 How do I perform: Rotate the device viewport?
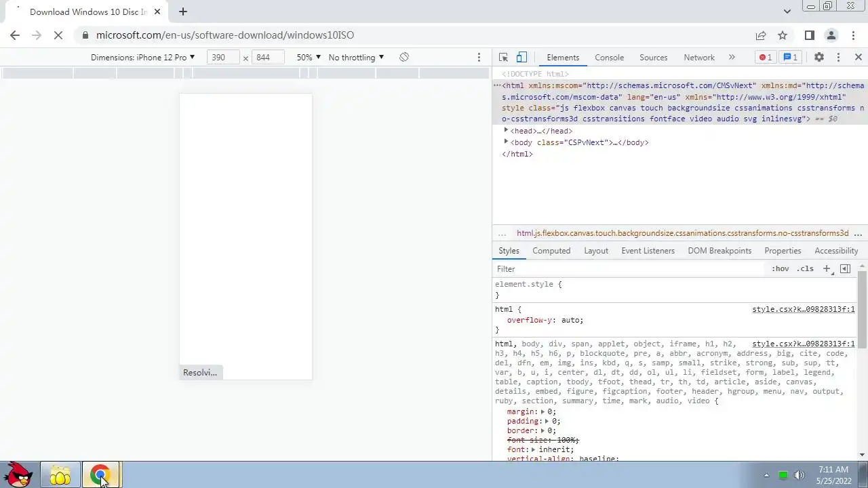click(404, 57)
